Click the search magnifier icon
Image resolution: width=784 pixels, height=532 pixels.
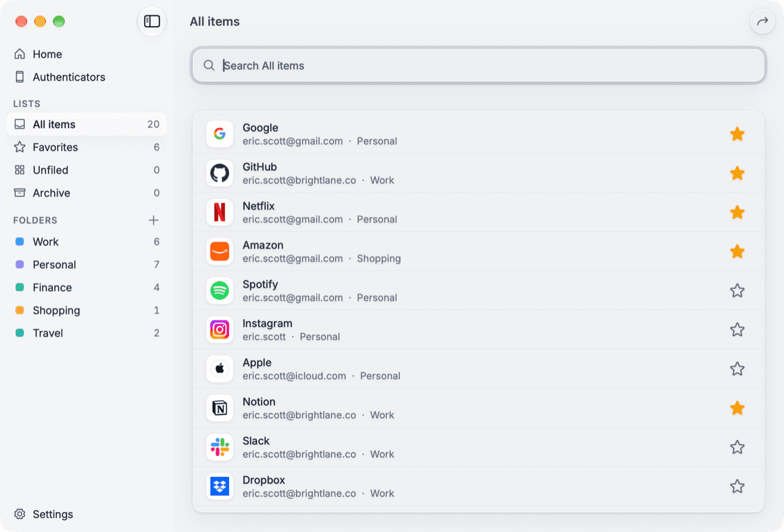(x=209, y=66)
